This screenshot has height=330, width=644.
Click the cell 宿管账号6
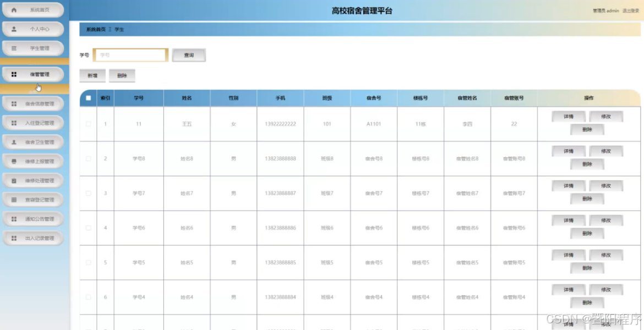point(514,228)
